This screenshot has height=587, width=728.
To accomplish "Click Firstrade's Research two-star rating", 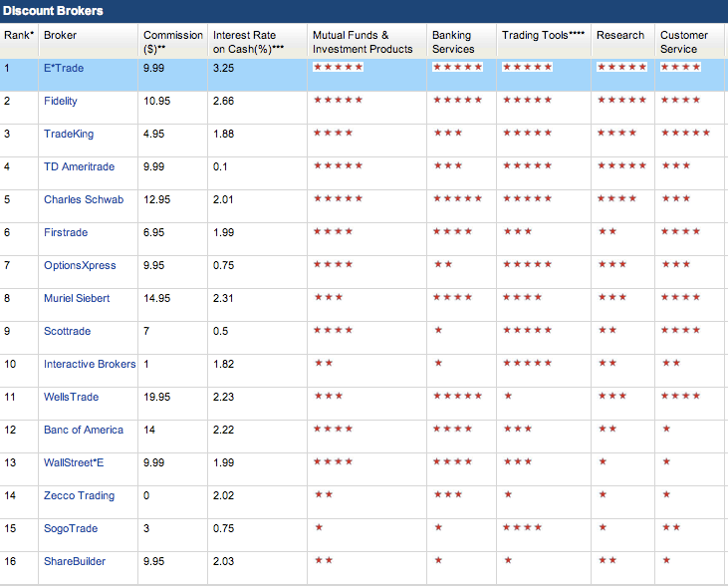I will (x=607, y=231).
